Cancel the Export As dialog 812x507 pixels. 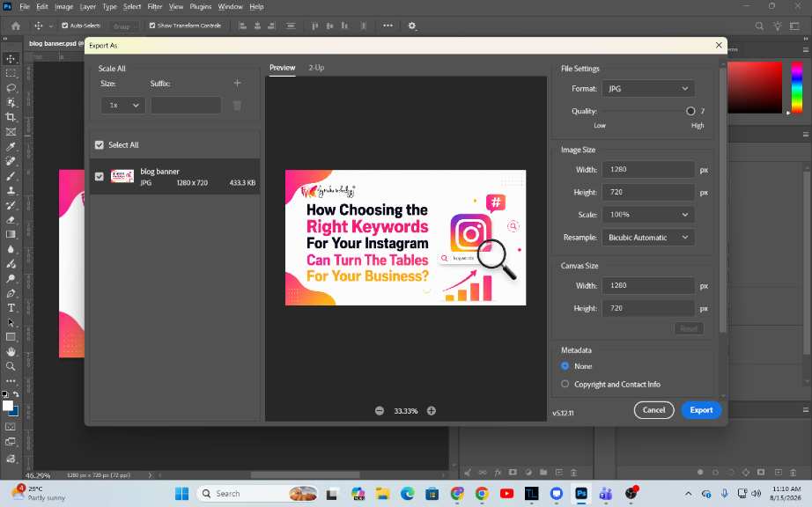(x=654, y=410)
